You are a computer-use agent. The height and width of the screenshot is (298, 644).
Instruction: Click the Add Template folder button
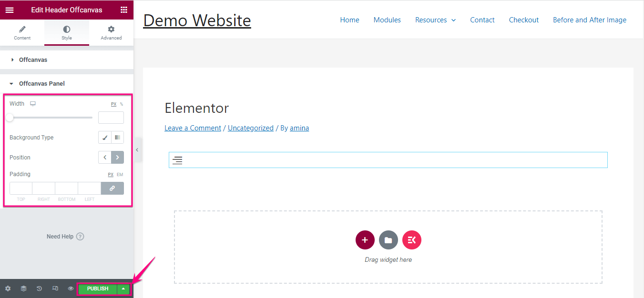click(x=388, y=240)
